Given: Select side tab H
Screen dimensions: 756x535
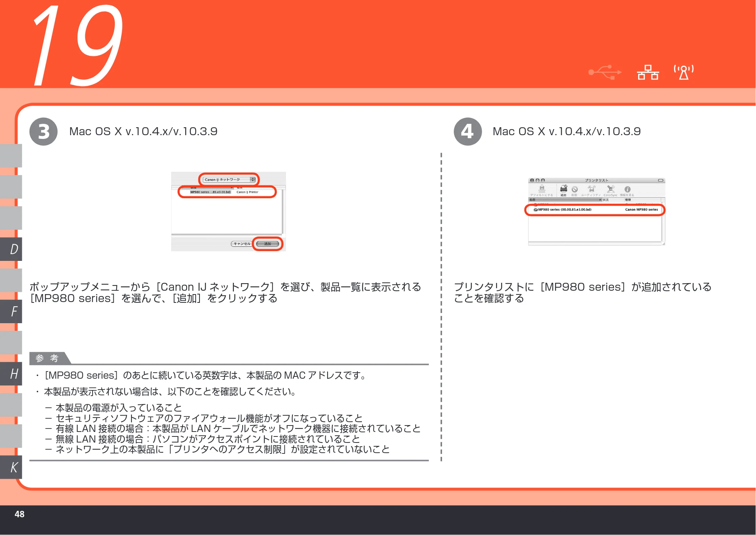Looking at the screenshot, I should click(x=11, y=374).
